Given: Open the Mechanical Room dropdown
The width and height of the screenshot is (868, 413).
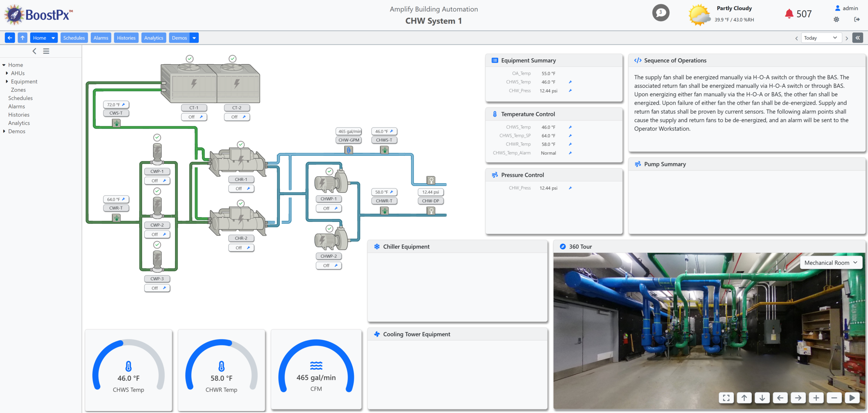Looking at the screenshot, I should tap(831, 263).
